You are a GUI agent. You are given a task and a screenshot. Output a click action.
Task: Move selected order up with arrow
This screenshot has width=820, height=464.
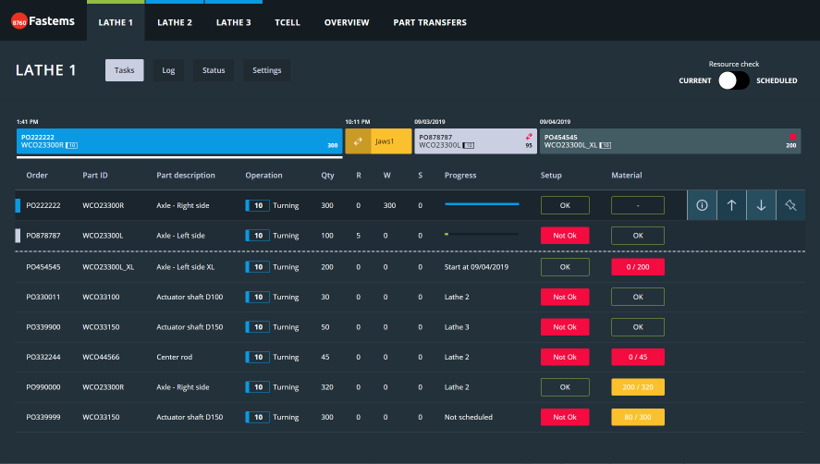coord(731,205)
